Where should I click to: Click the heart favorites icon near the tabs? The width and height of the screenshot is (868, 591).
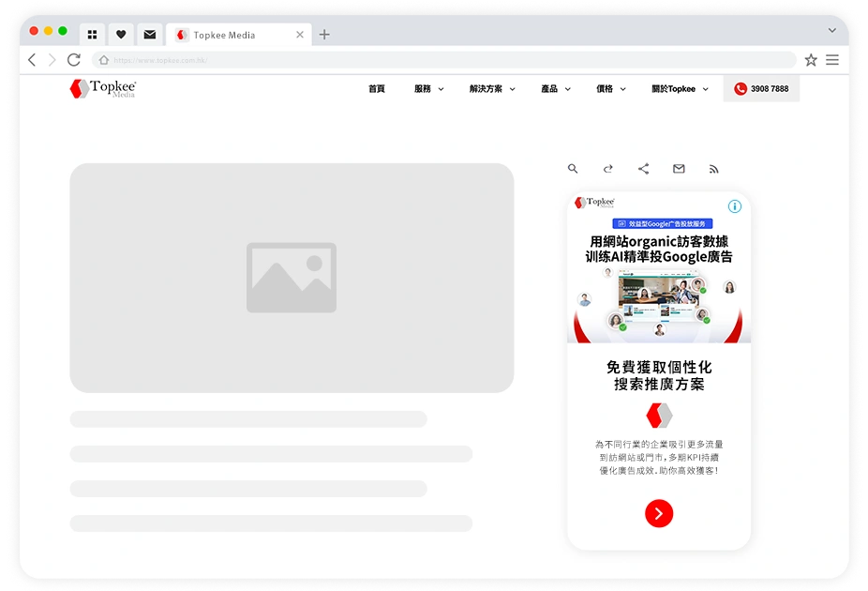point(121,34)
